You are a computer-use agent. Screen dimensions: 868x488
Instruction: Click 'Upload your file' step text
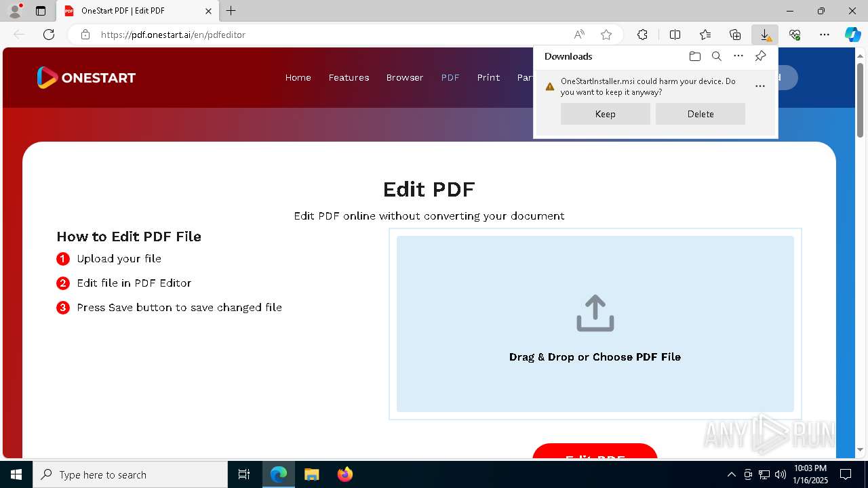point(119,258)
